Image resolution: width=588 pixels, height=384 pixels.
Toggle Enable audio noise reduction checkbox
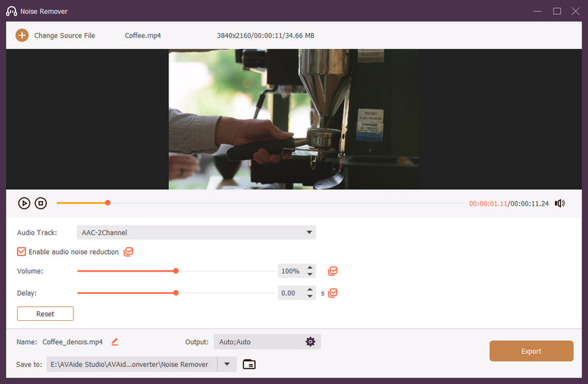(x=21, y=252)
